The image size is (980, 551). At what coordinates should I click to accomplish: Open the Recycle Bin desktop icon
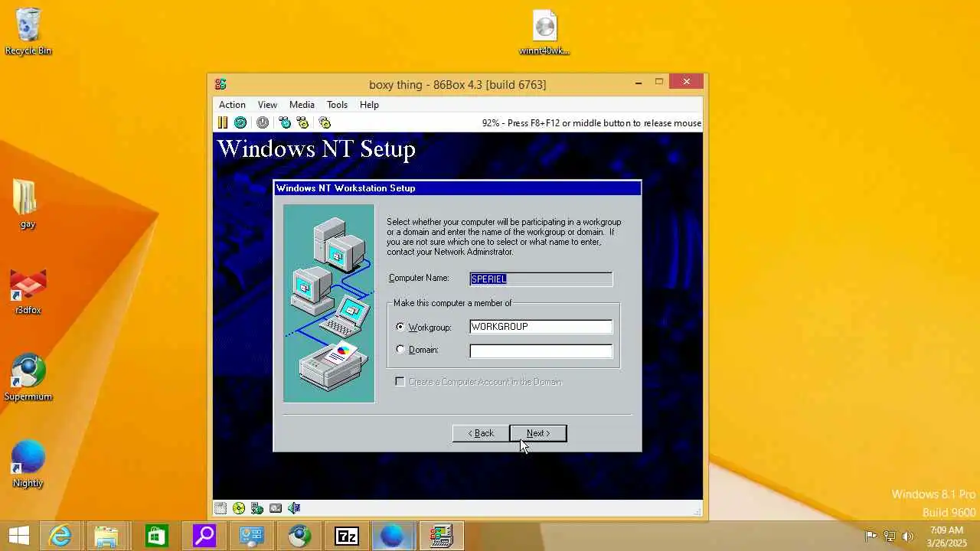pyautogui.click(x=28, y=31)
